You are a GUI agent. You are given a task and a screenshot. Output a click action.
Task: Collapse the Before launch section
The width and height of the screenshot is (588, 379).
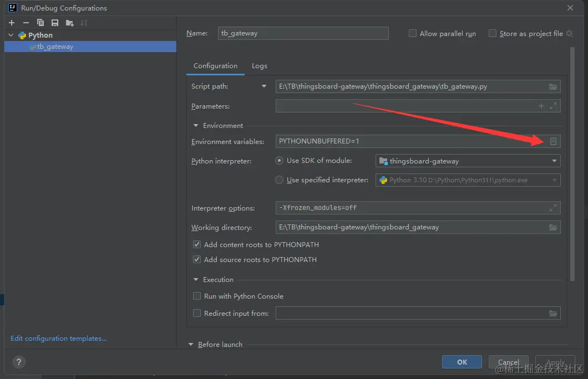[x=190, y=344]
